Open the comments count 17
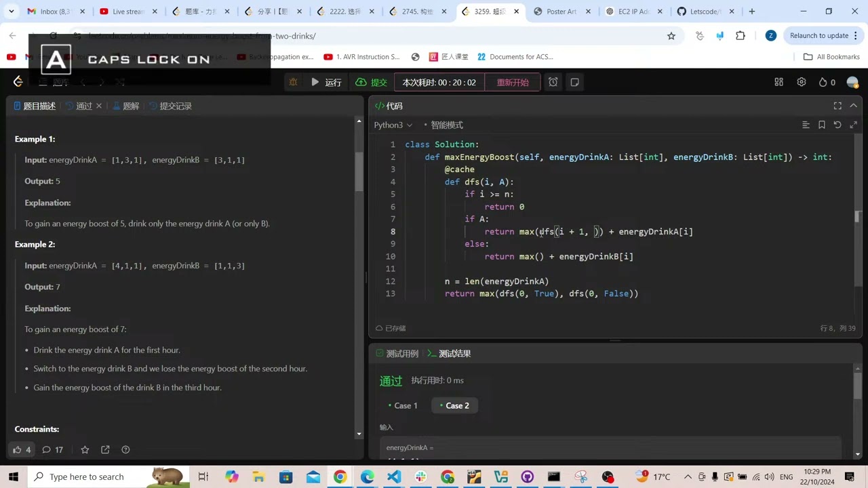 (52, 449)
